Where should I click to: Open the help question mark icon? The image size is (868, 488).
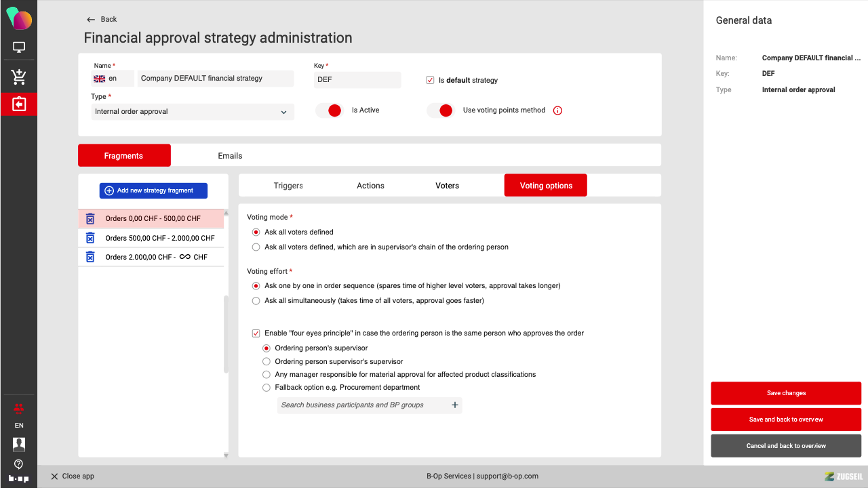pos(19,464)
